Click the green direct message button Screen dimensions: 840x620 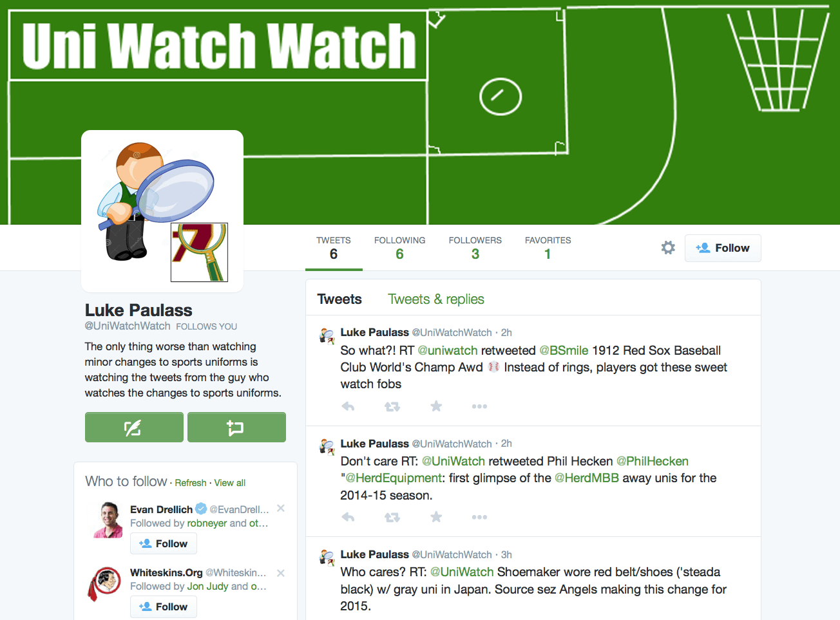pyautogui.click(x=236, y=427)
